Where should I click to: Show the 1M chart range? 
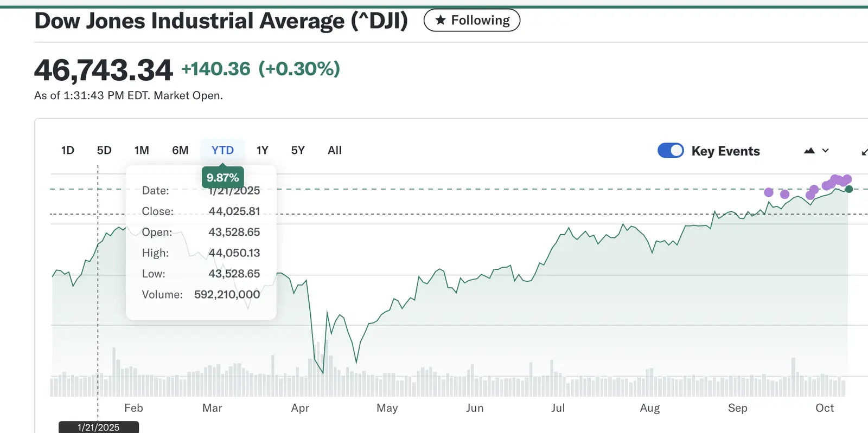142,150
